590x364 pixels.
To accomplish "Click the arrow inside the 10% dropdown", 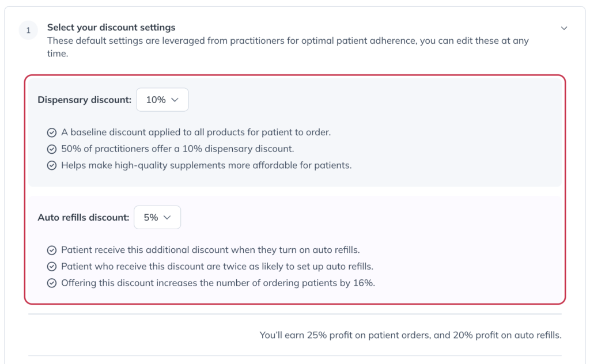I will [x=175, y=100].
